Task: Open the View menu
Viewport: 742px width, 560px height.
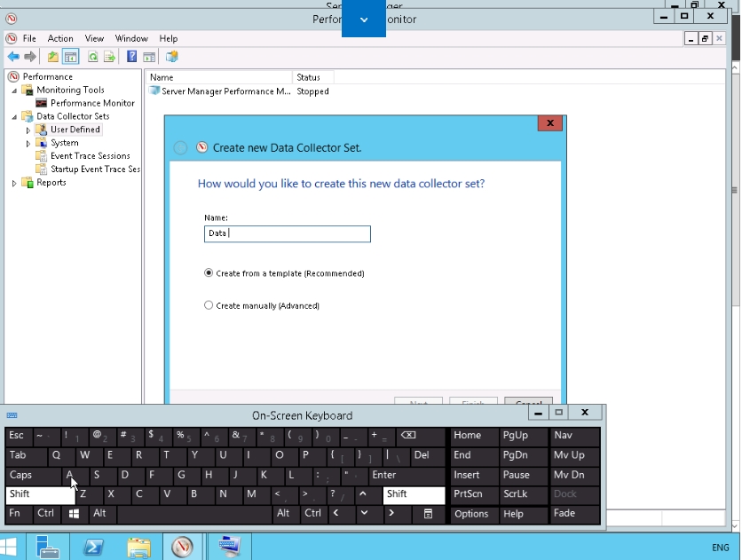Action: 94,39
